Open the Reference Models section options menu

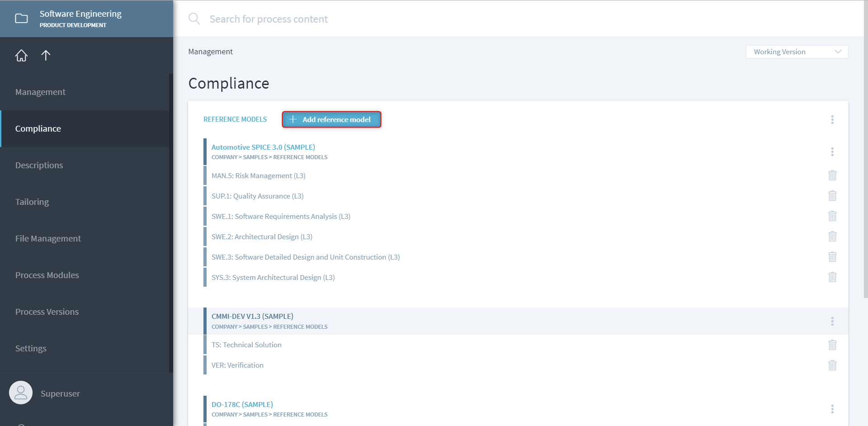click(x=832, y=119)
